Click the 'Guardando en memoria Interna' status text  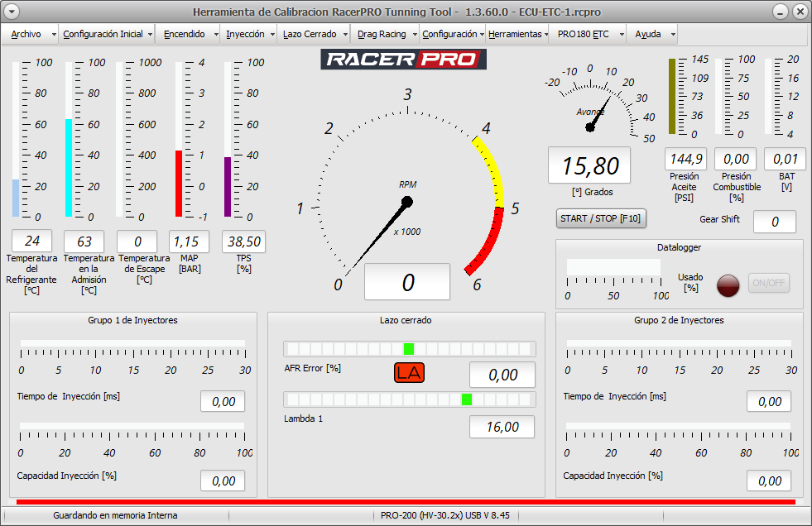(x=115, y=515)
